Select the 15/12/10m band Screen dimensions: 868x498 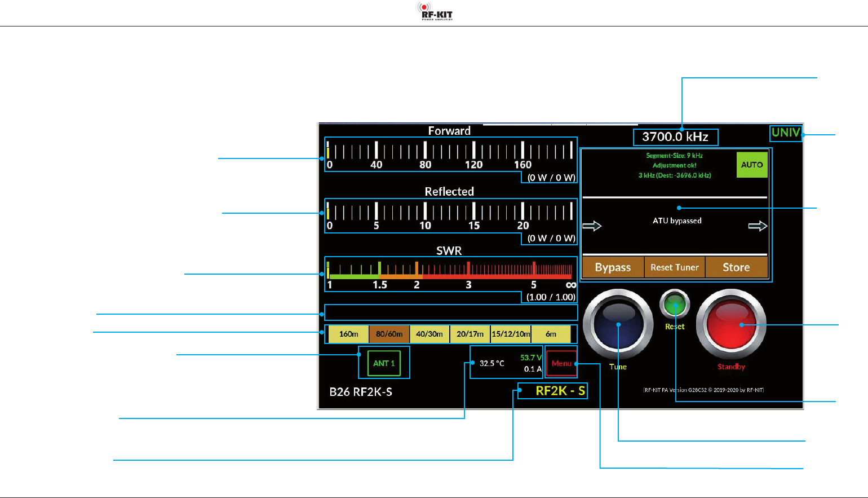(x=511, y=334)
